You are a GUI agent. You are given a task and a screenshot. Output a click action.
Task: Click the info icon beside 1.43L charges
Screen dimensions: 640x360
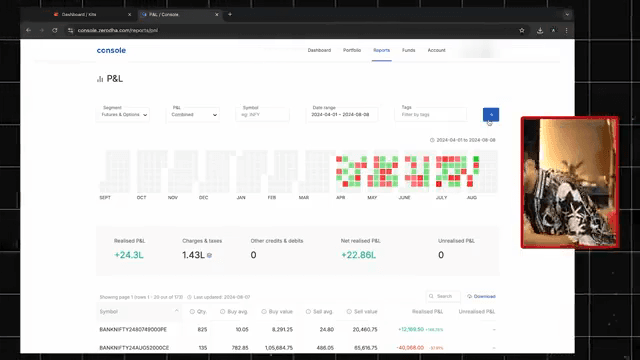pos(209,255)
